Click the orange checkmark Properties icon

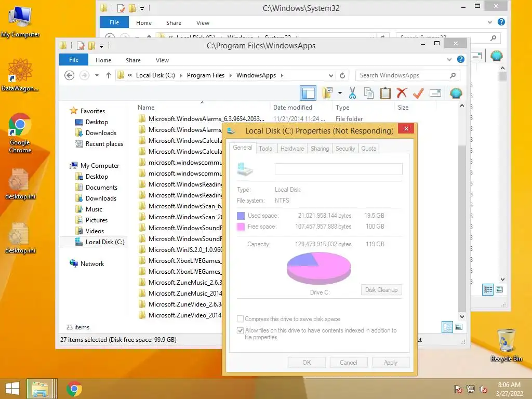(418, 93)
